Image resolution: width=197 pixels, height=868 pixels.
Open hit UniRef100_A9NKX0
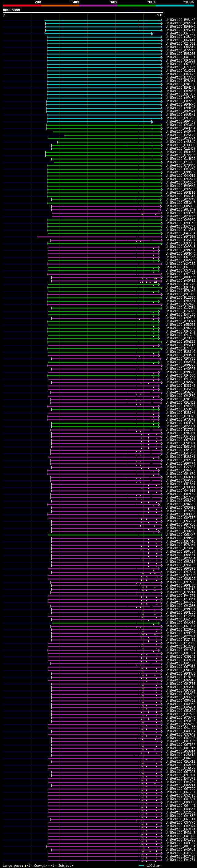pyautogui.click(x=180, y=104)
